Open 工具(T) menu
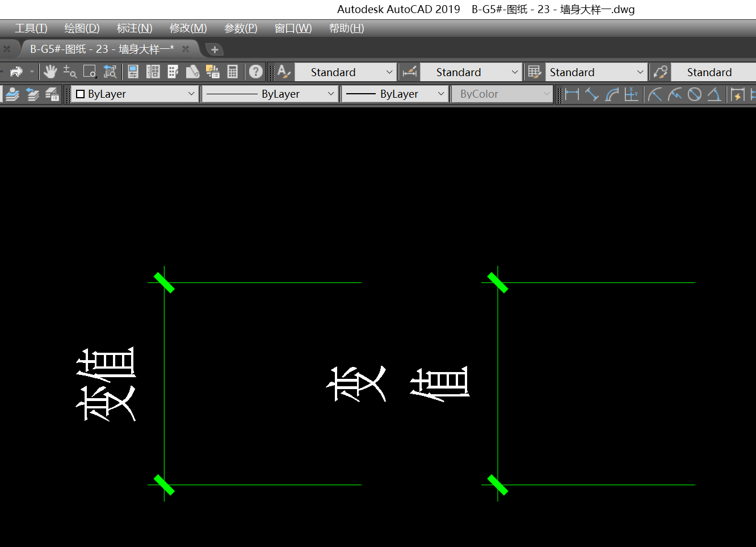Viewport: 756px width, 547px height. point(31,28)
